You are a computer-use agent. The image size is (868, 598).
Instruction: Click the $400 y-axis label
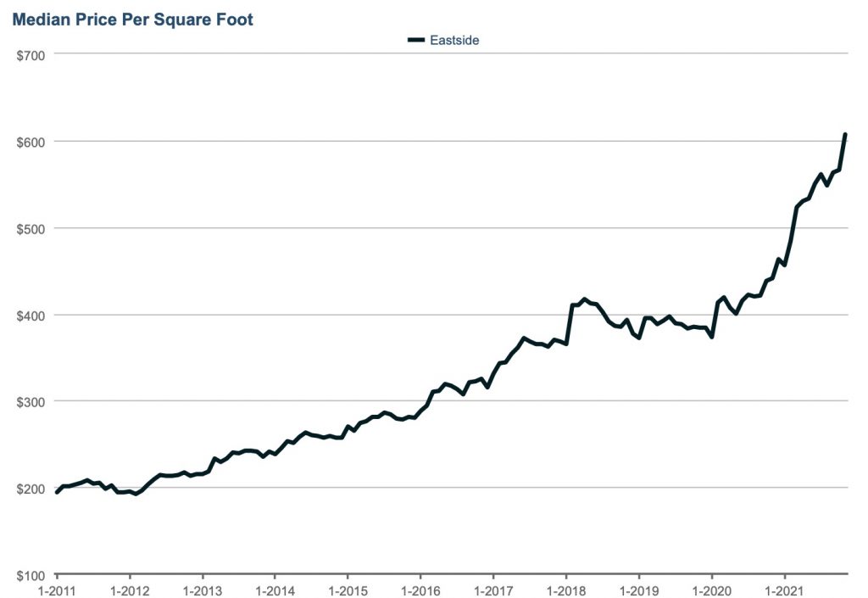(x=30, y=315)
